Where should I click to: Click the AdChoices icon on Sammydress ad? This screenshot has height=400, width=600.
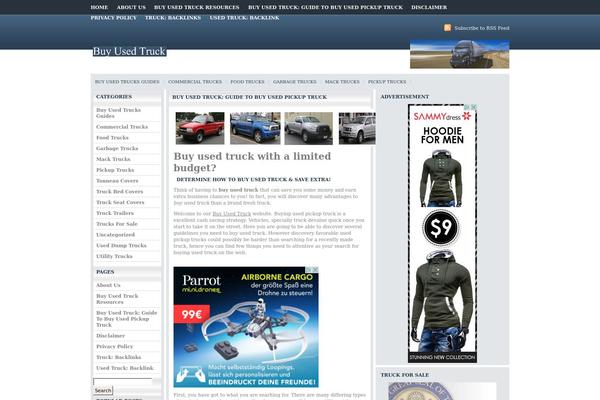tap(468, 107)
